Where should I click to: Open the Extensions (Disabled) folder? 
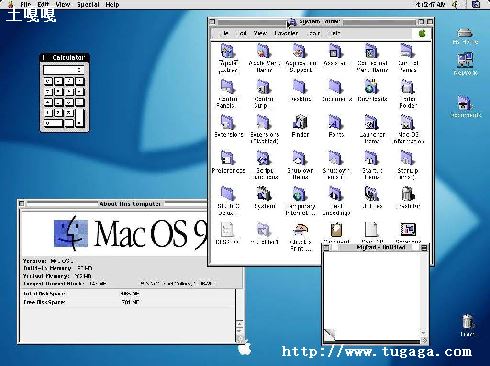click(x=264, y=122)
